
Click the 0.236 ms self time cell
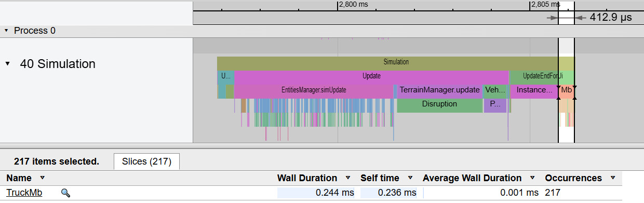pyautogui.click(x=388, y=193)
